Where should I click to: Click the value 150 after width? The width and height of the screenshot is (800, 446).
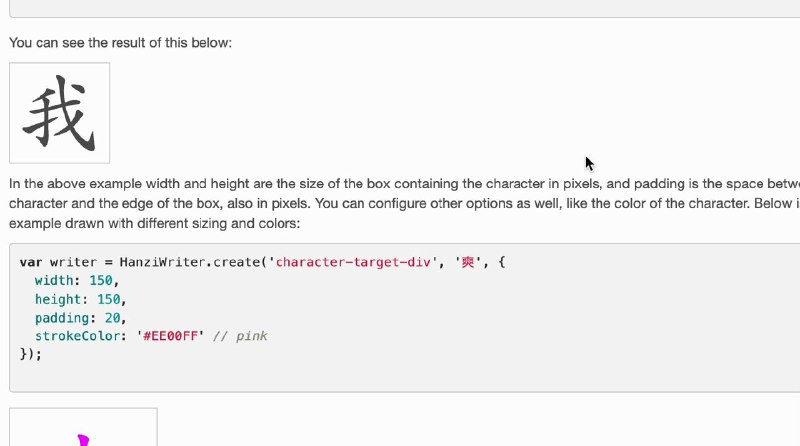(101, 281)
